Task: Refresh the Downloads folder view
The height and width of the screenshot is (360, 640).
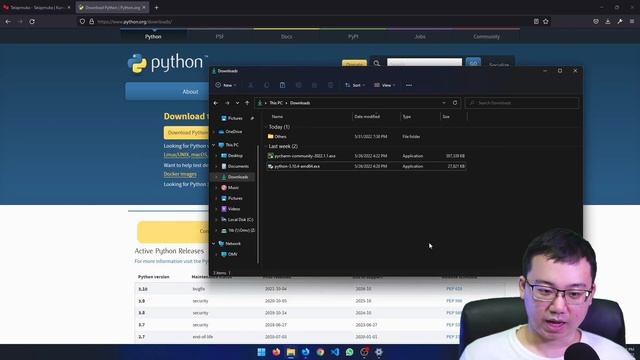Action: tap(455, 103)
